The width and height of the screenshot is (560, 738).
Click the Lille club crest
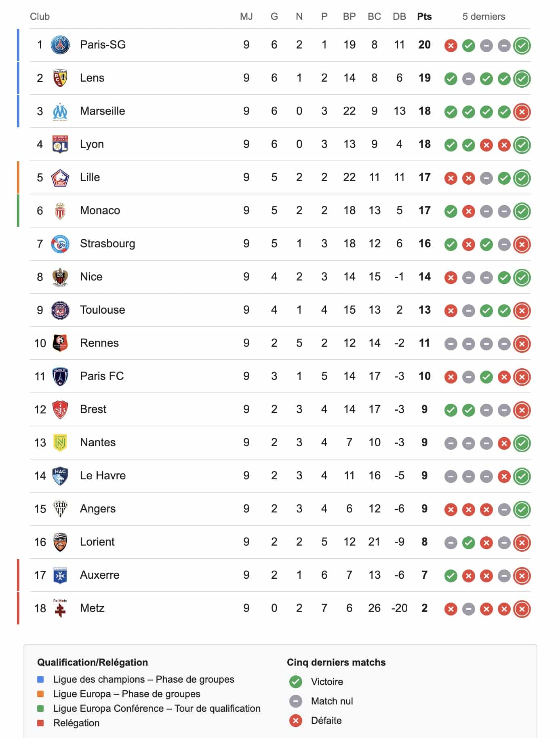[x=60, y=178]
